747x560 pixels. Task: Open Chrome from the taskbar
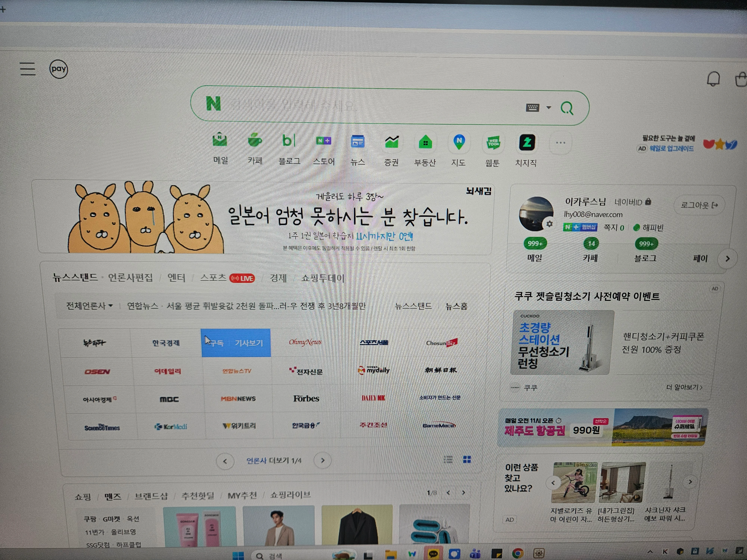click(x=517, y=554)
